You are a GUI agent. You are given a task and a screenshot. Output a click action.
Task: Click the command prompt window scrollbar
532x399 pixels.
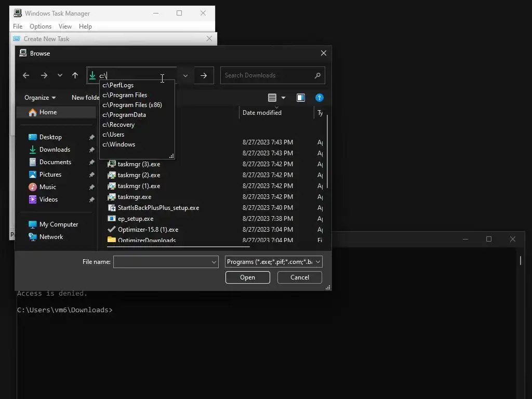point(520,260)
